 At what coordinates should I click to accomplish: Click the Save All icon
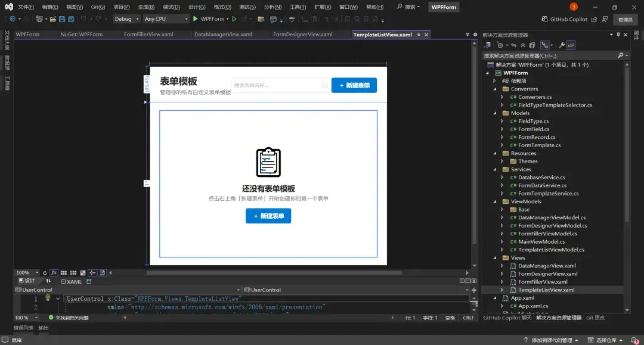click(71, 19)
